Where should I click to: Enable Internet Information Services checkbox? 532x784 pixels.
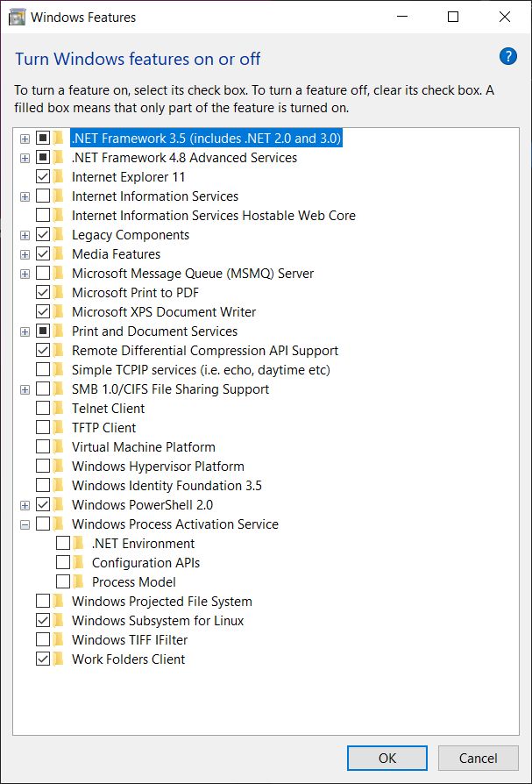43,196
